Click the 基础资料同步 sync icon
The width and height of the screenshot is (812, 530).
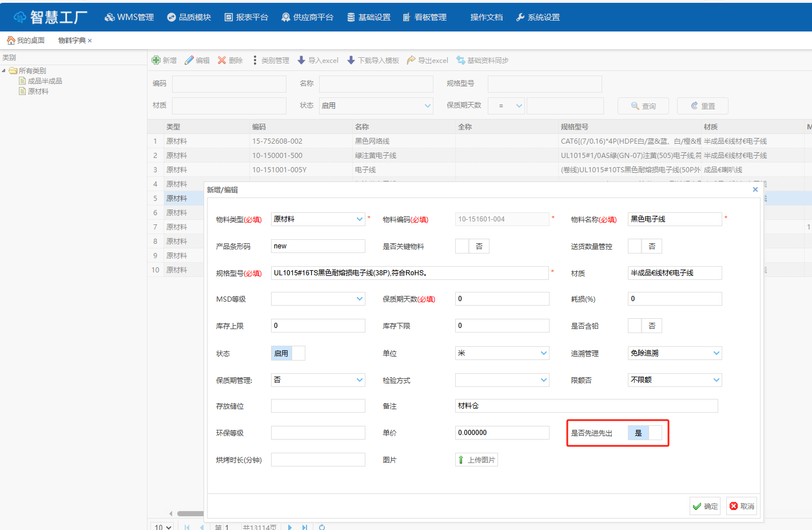tap(460, 60)
